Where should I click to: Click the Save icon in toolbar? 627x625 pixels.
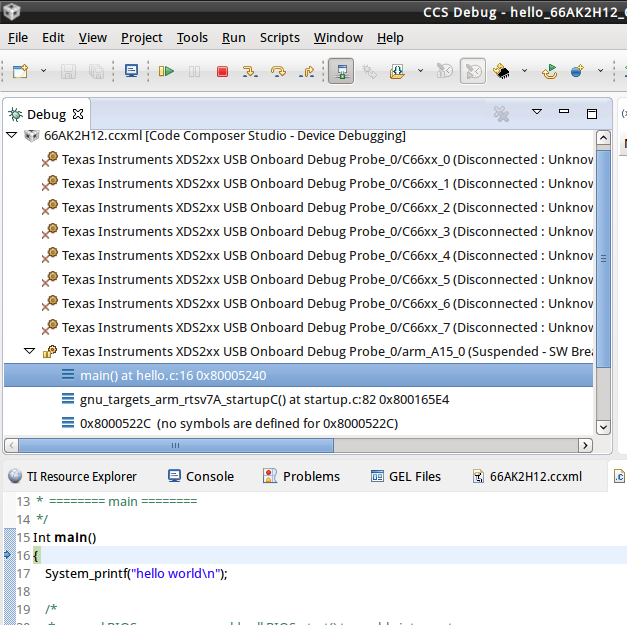pos(68,72)
